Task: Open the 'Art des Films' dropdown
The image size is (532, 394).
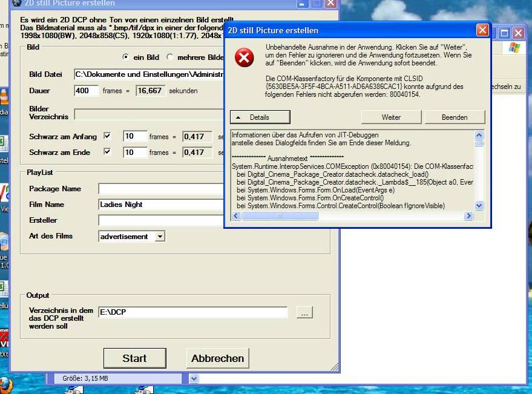Action: pyautogui.click(x=160, y=237)
